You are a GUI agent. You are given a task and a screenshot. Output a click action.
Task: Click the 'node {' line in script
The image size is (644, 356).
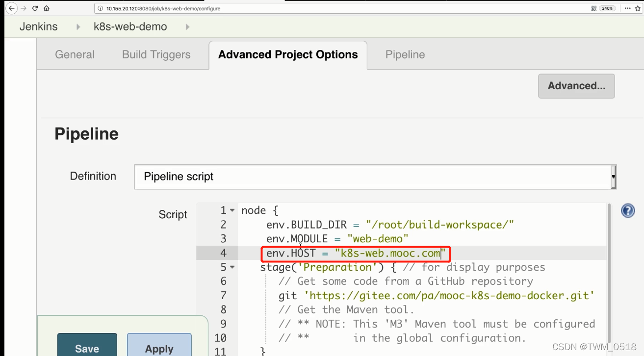[x=260, y=210]
